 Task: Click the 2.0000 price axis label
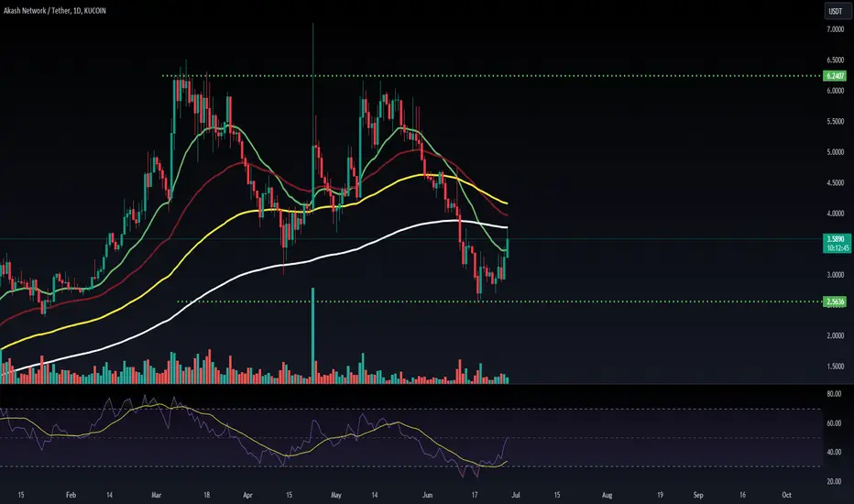pyautogui.click(x=835, y=335)
